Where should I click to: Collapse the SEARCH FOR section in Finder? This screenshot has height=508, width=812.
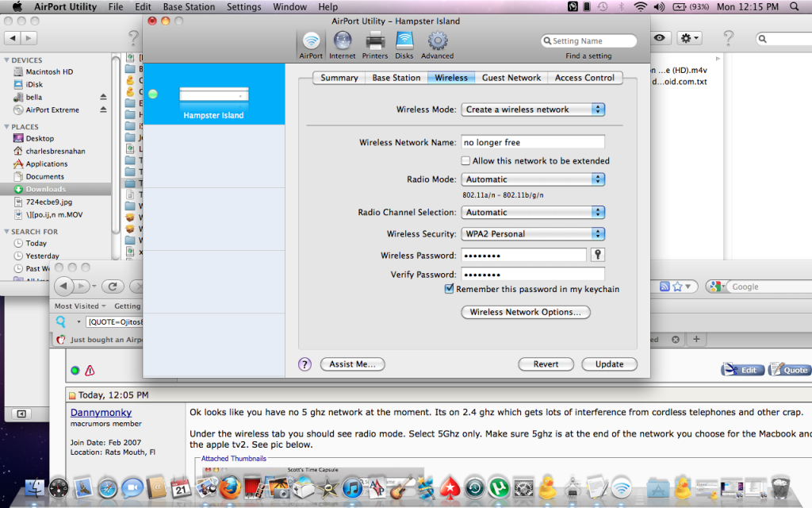6,232
